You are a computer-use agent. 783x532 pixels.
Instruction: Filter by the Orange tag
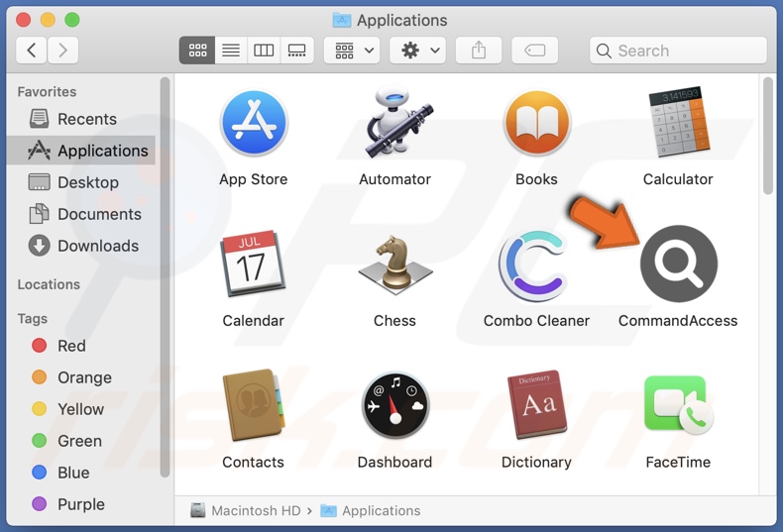click(x=81, y=377)
